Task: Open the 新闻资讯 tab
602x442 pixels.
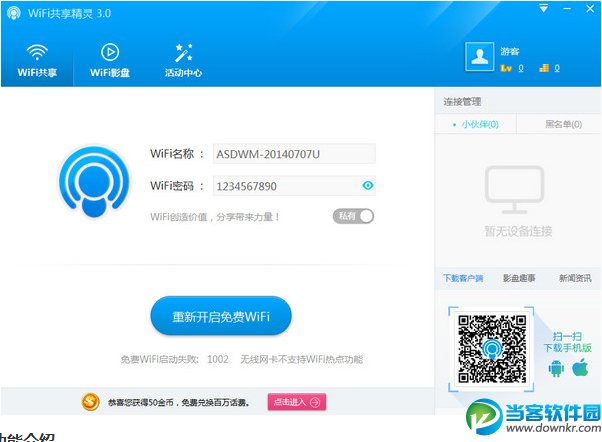Action: point(575,278)
